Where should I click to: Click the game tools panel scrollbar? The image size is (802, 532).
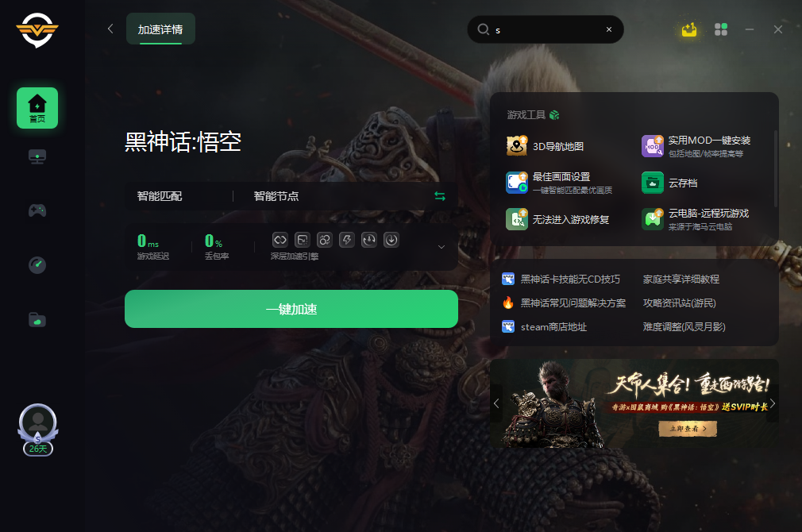coord(776,168)
